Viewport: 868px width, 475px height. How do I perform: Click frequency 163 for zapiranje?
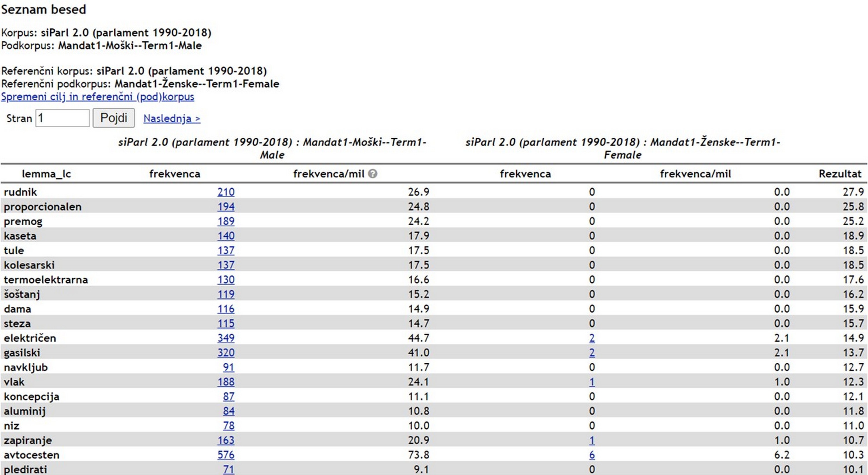point(226,440)
